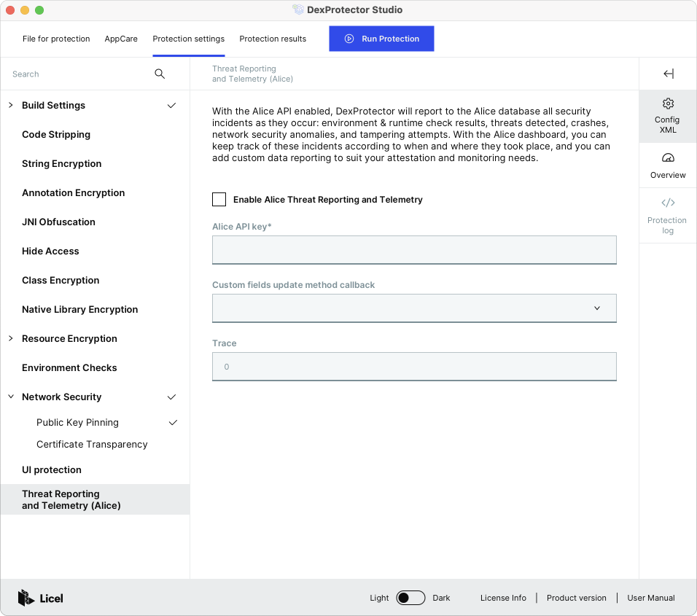Viewport: 697px width, 616px height.
Task: Click checkmark next to Network Security
Action: 171,397
